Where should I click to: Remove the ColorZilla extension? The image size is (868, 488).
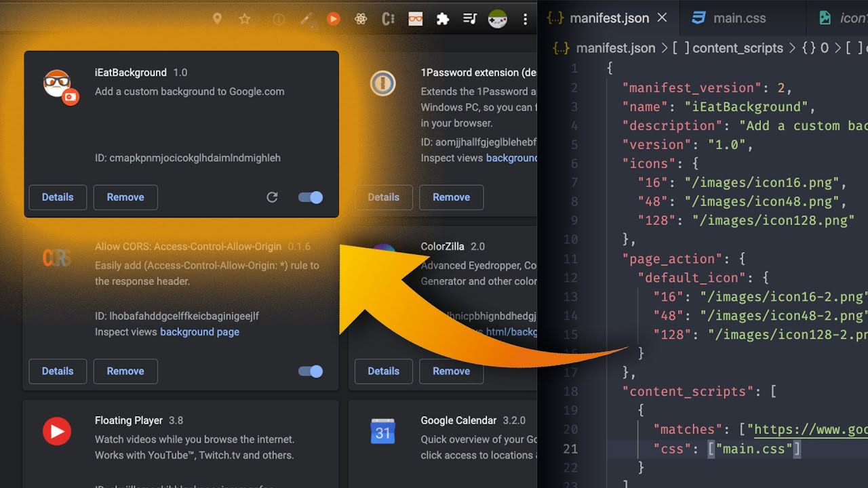tap(451, 371)
